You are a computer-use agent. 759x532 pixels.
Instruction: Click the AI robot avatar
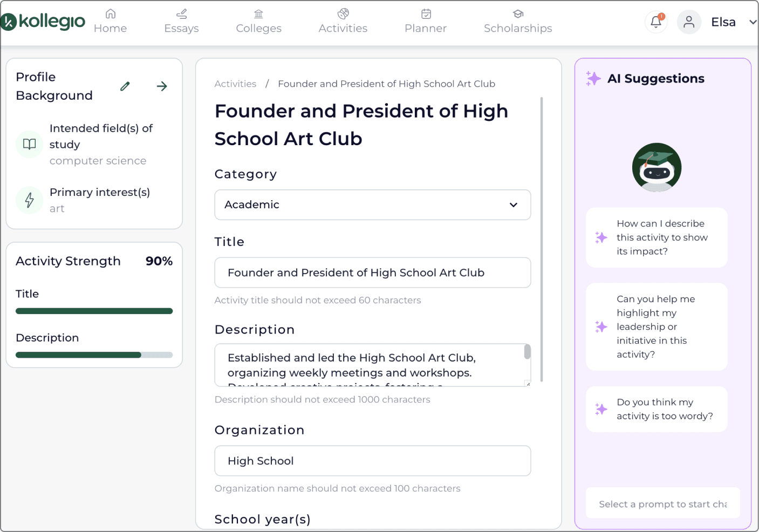point(657,167)
